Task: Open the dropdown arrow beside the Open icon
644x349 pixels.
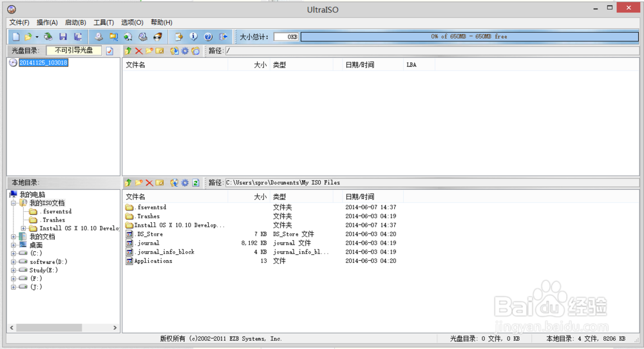Action: coord(37,37)
